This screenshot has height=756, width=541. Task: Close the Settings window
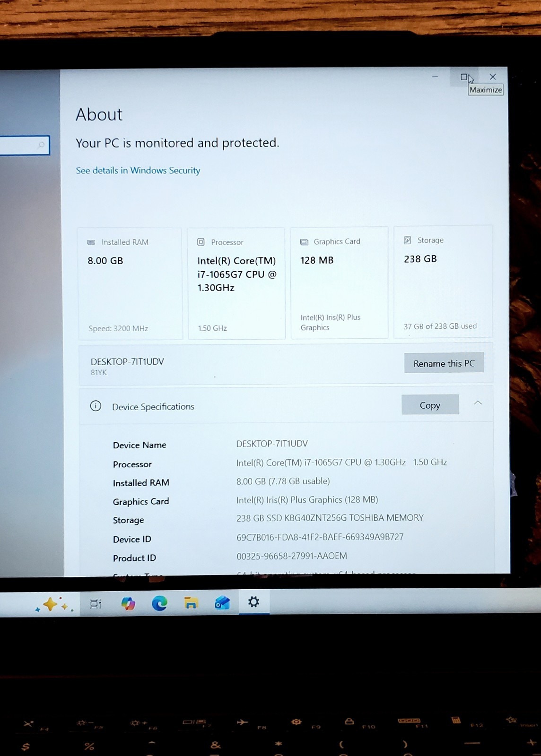(493, 77)
